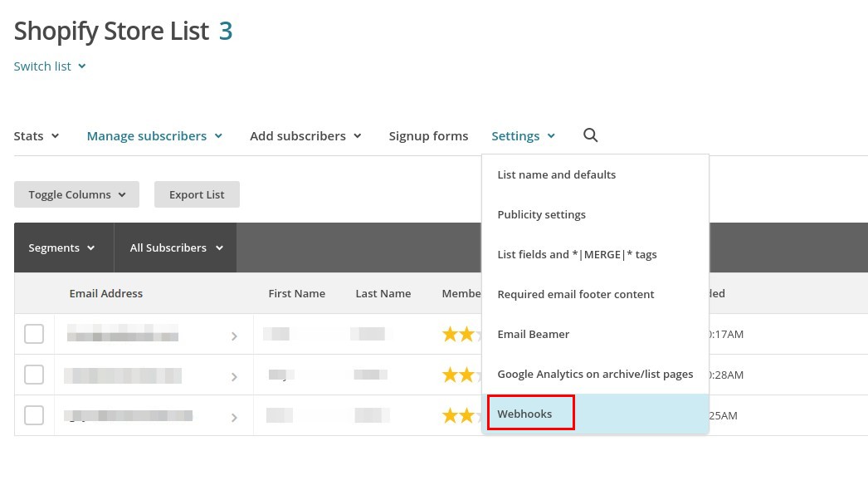The width and height of the screenshot is (868, 500).
Task: Select Email Beamer option
Action: 595,334
